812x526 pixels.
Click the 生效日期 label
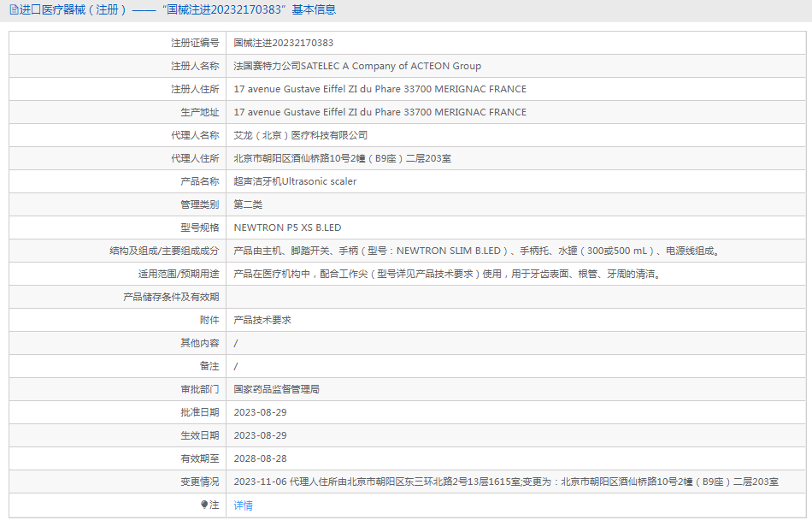200,435
